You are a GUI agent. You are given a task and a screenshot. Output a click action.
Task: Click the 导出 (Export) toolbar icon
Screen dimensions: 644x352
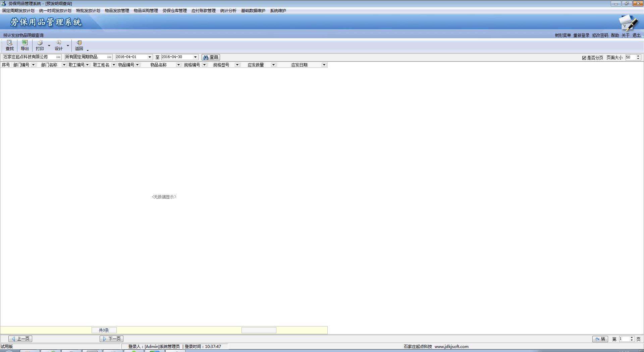pyautogui.click(x=25, y=45)
